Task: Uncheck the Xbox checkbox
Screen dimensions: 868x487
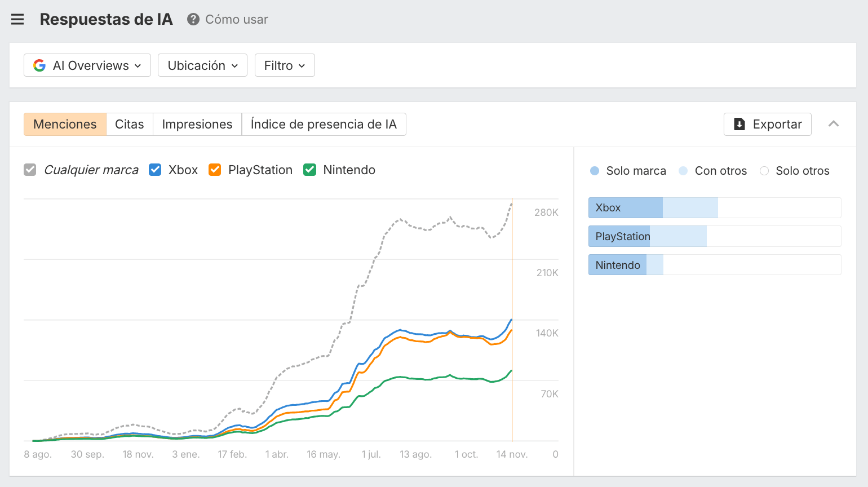Action: (155, 169)
